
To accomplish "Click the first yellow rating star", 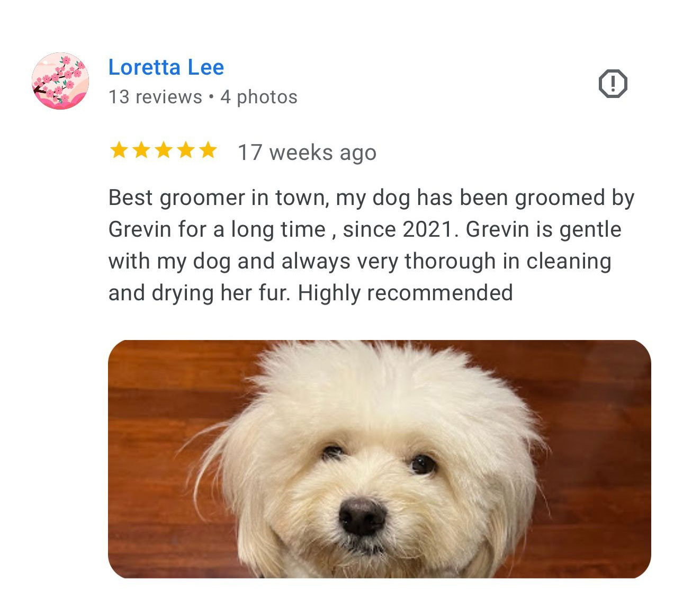I will [x=119, y=150].
